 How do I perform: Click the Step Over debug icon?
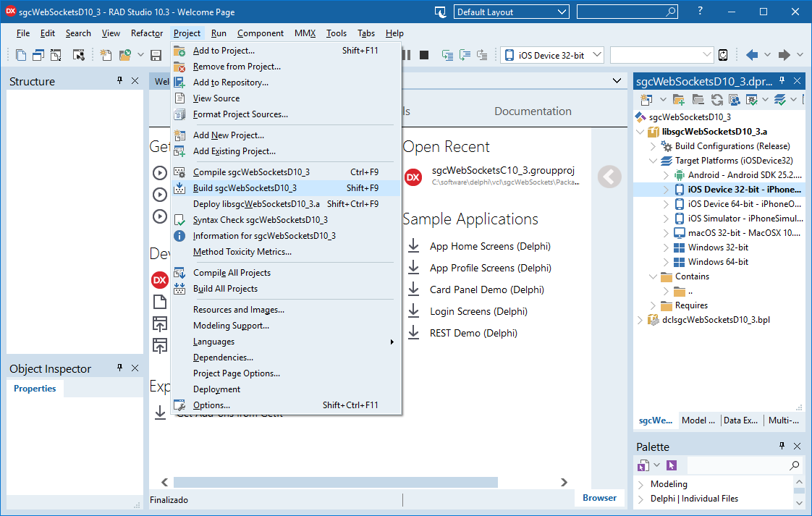(x=465, y=55)
